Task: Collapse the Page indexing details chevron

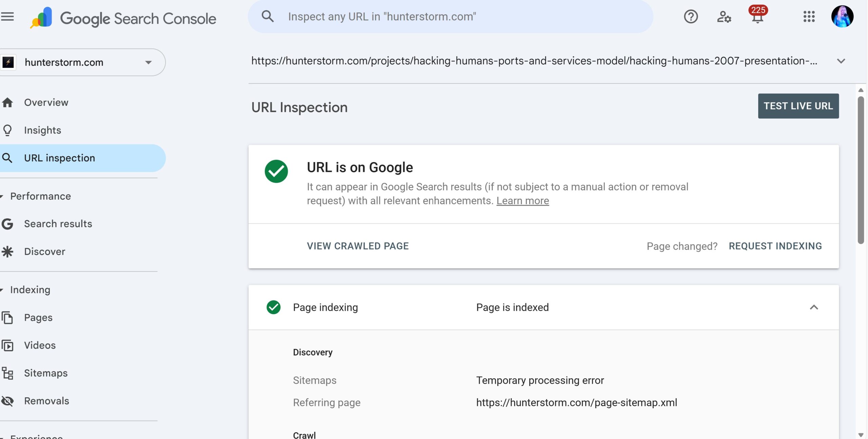Action: [x=814, y=307]
